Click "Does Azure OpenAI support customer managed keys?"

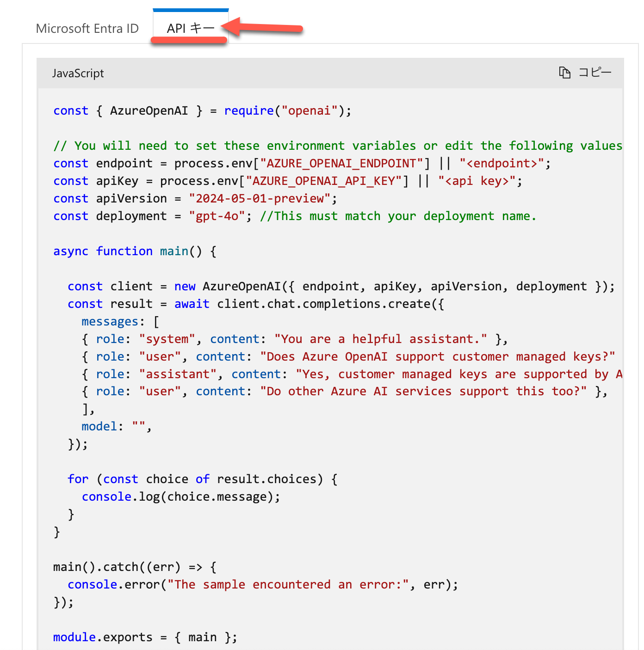click(x=438, y=357)
